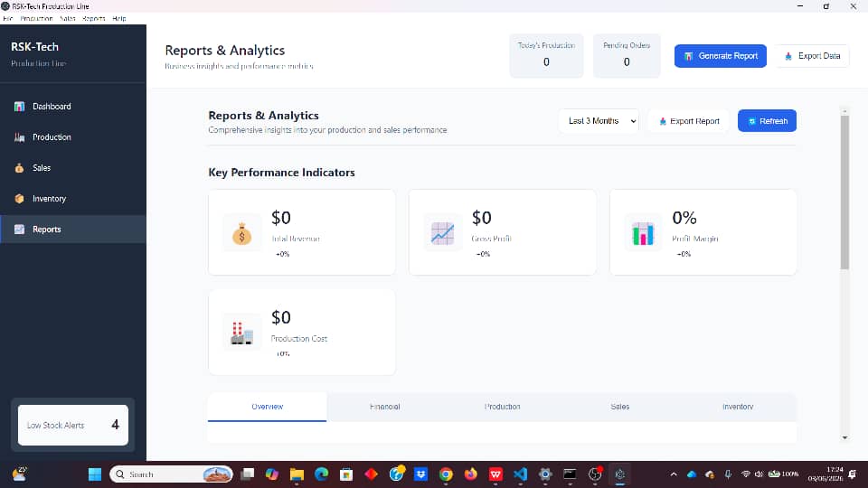This screenshot has height=488, width=868.
Task: Click the taskbar Search box
Action: 171,474
